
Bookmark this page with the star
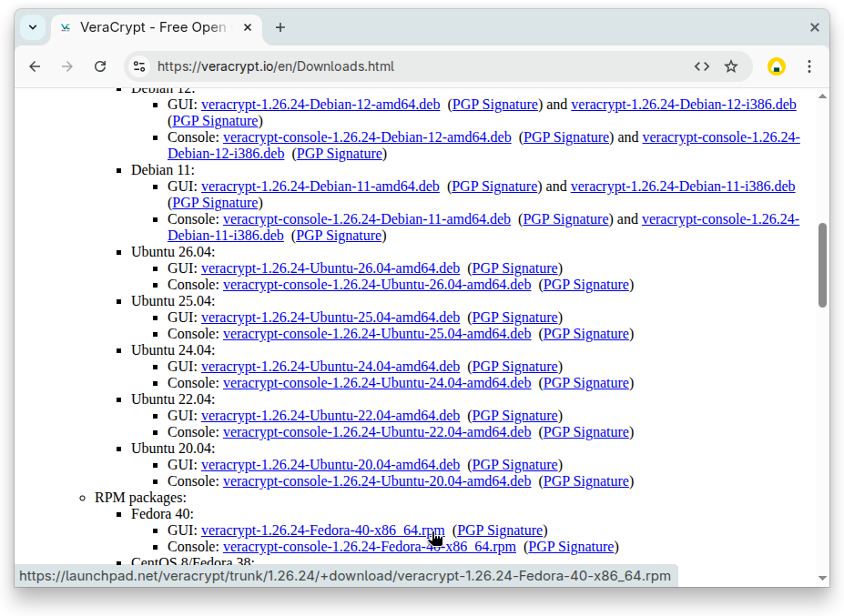point(731,66)
